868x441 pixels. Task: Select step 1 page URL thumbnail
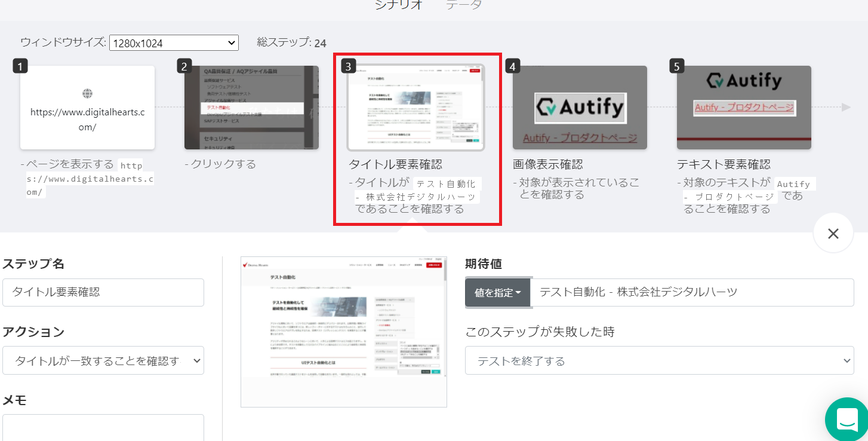[87, 108]
